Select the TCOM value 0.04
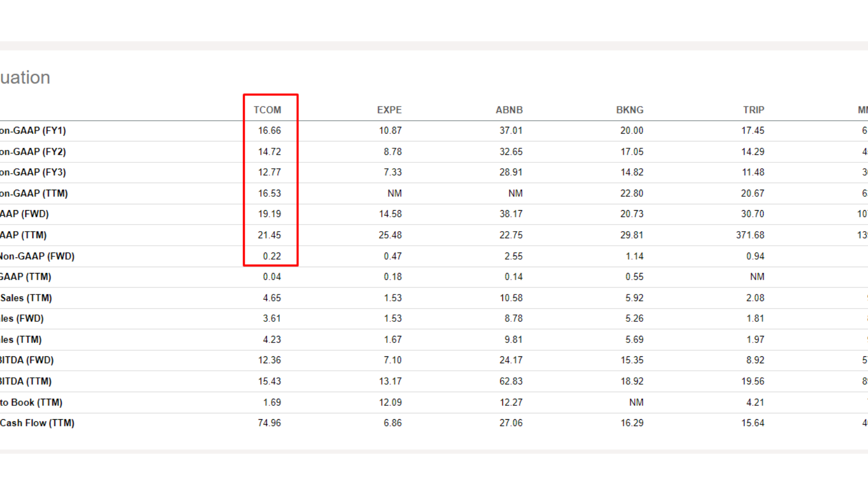The height and width of the screenshot is (488, 868). pyautogui.click(x=272, y=277)
